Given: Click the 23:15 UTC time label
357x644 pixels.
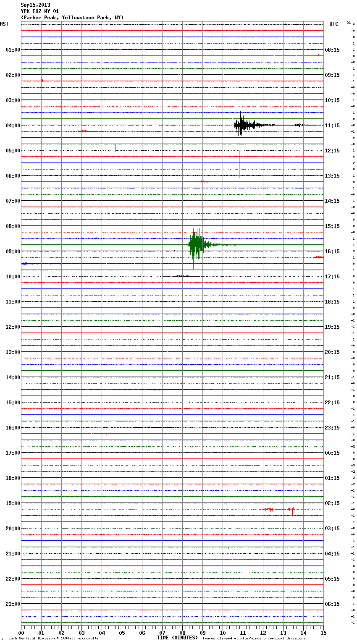Looking at the screenshot, I should coord(332,428).
